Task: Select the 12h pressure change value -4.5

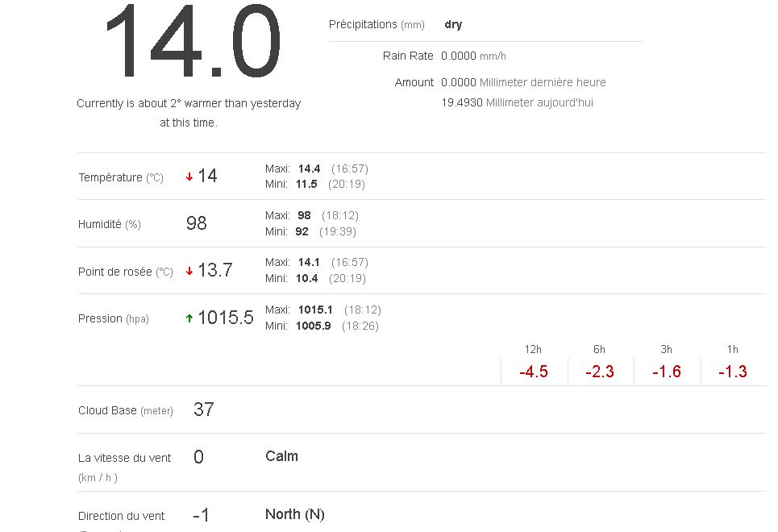Action: click(x=534, y=372)
